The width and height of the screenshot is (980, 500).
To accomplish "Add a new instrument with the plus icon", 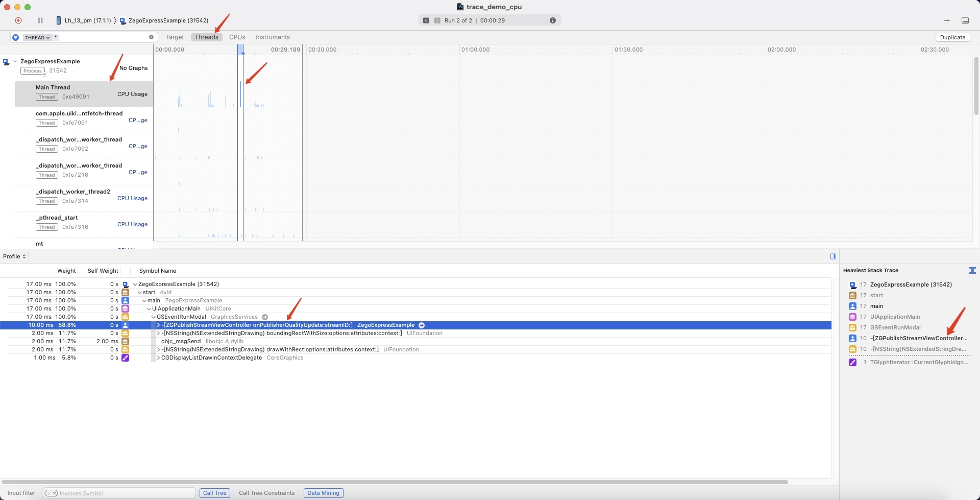I will click(947, 20).
